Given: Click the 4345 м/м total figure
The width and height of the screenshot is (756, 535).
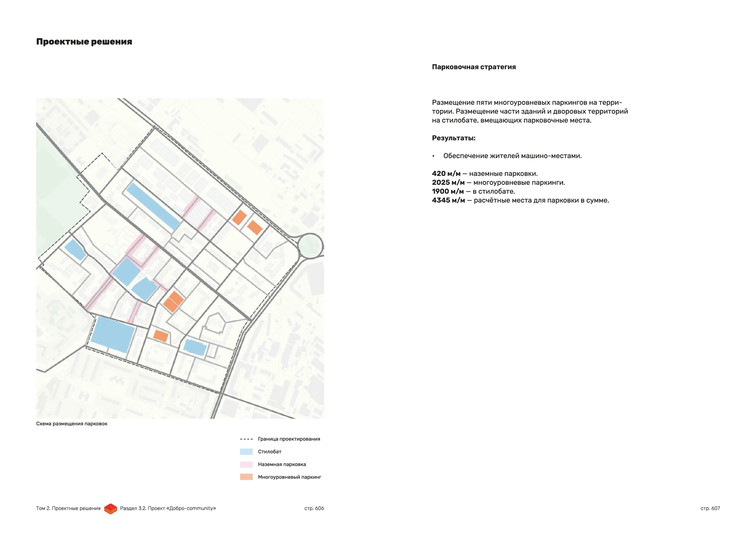Looking at the screenshot, I should [448, 200].
